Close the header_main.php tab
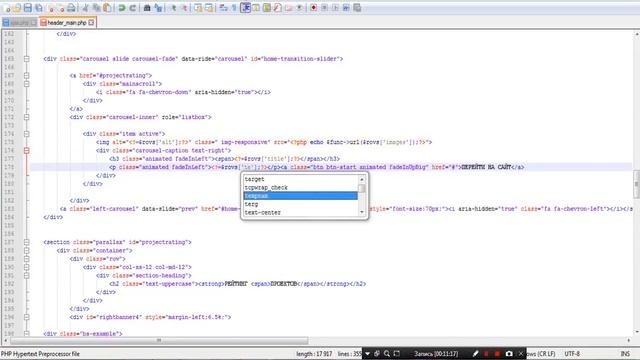Screen dimensions: 640x360 91,22
